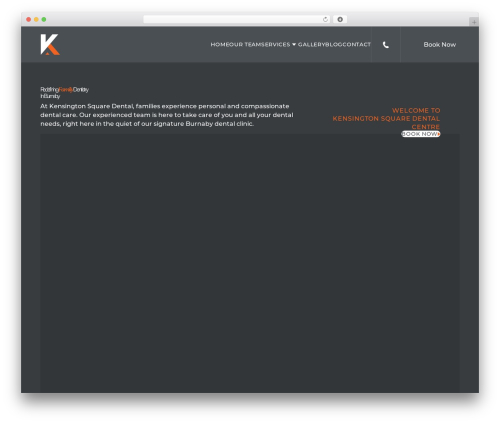Maximize window with the green button

click(44, 20)
